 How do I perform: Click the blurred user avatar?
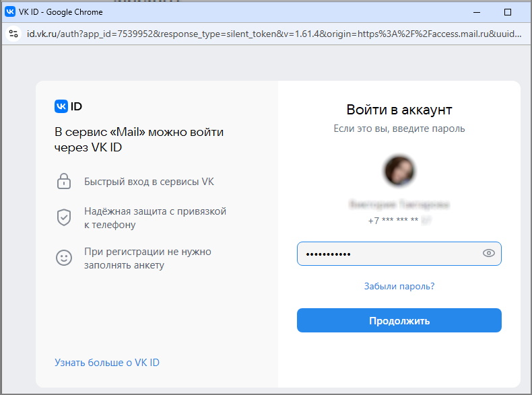(399, 171)
